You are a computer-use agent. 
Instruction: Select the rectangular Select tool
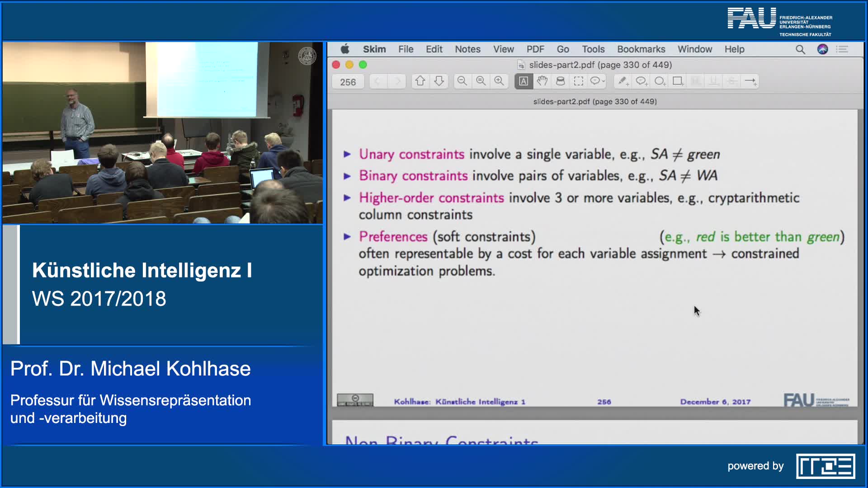point(579,81)
